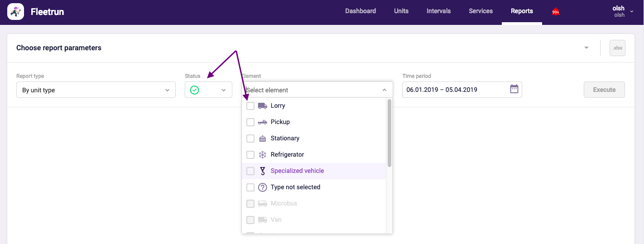The height and width of the screenshot is (244, 644).
Task: Expand the Status dropdown
Action: click(208, 90)
